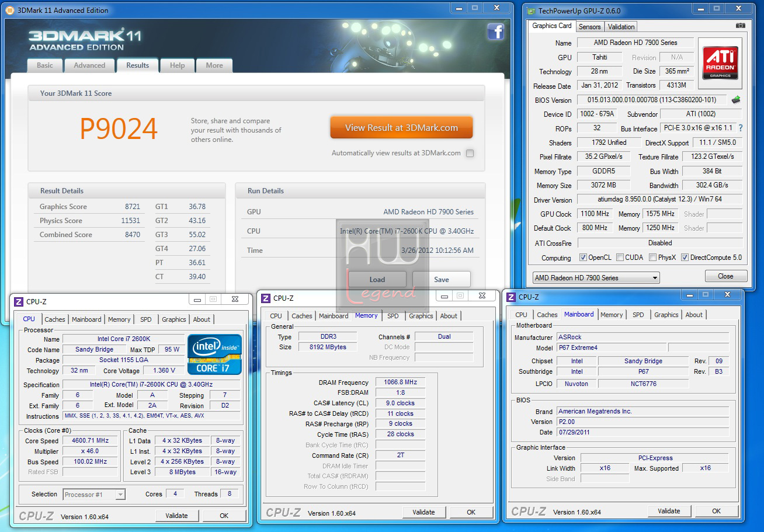Click Validate in the CPU-Z Memory window
764x532 pixels.
[423, 512]
